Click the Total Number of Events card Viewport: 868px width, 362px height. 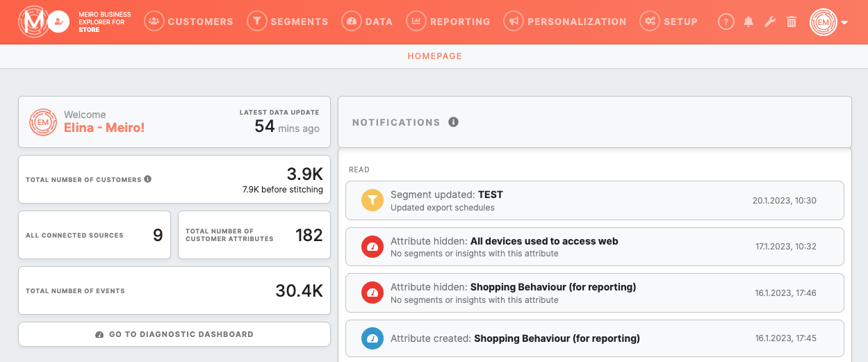click(x=174, y=290)
